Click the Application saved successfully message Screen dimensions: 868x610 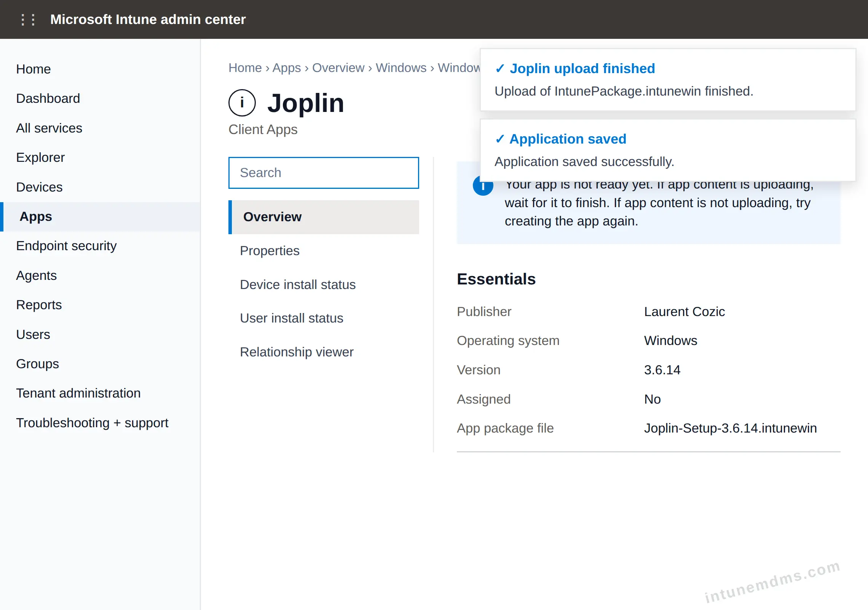584,162
